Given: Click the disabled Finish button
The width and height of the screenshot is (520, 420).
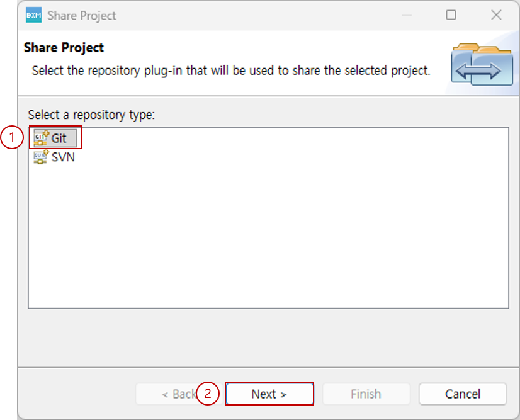Looking at the screenshot, I should (366, 394).
